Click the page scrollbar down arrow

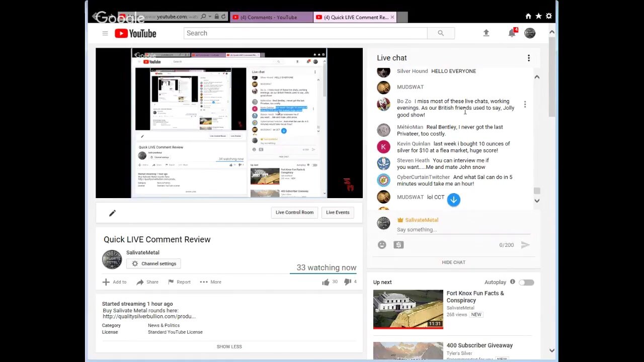click(552, 350)
